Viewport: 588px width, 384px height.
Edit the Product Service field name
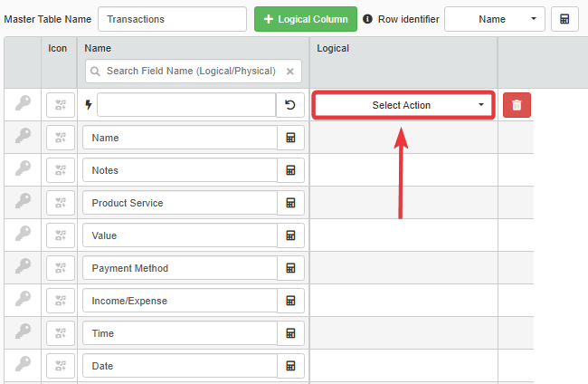(180, 203)
